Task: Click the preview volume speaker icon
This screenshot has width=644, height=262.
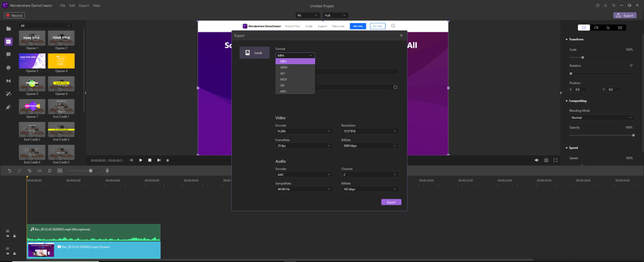Action: point(536,160)
